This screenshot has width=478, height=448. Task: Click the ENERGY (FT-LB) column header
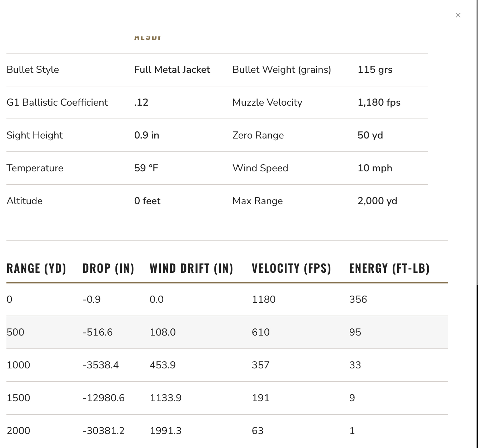tap(389, 268)
